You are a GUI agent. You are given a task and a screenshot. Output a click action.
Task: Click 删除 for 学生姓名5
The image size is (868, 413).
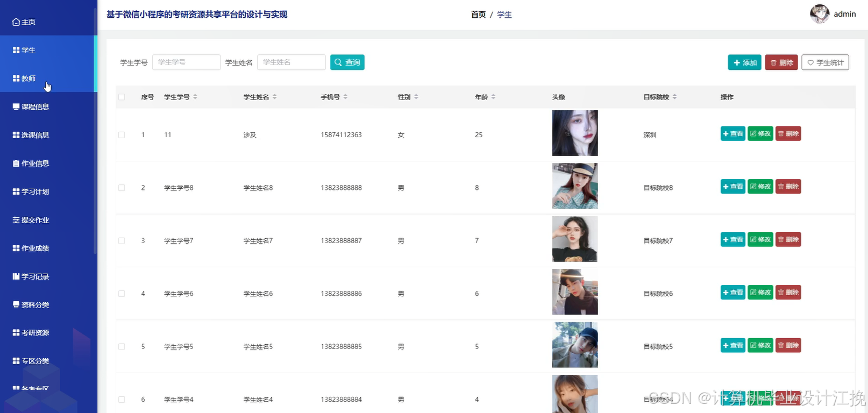click(788, 345)
